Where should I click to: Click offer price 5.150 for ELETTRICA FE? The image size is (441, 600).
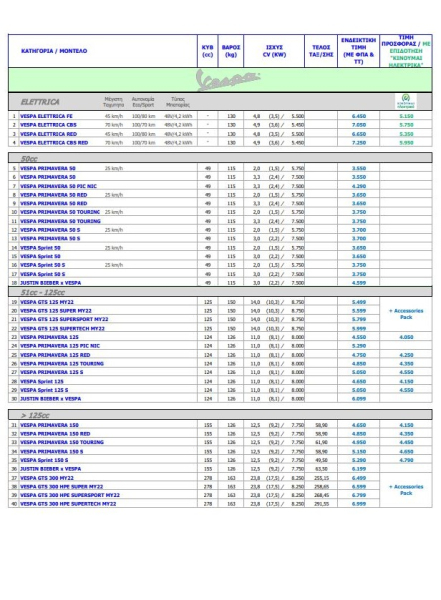[x=406, y=116]
